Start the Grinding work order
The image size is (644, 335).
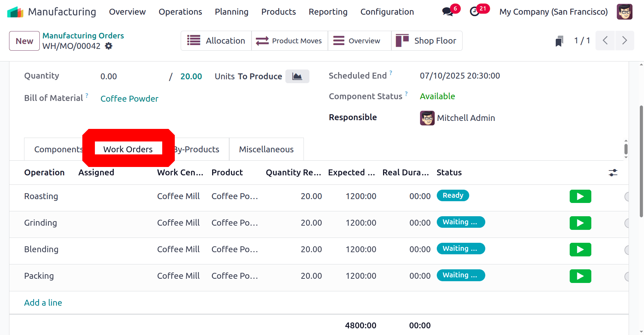(x=580, y=223)
